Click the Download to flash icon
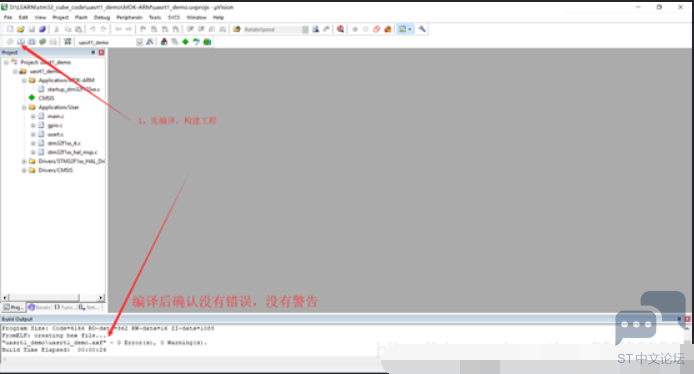 [x=68, y=42]
